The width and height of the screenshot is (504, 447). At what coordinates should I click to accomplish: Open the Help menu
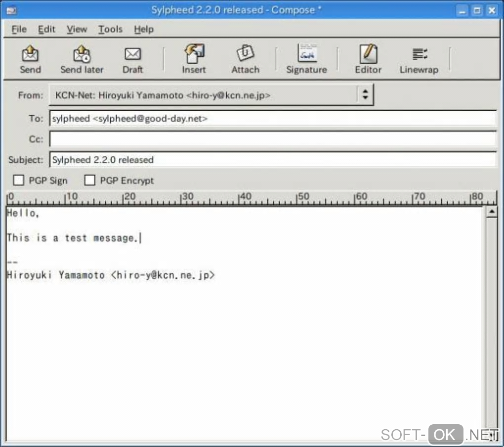pos(144,29)
